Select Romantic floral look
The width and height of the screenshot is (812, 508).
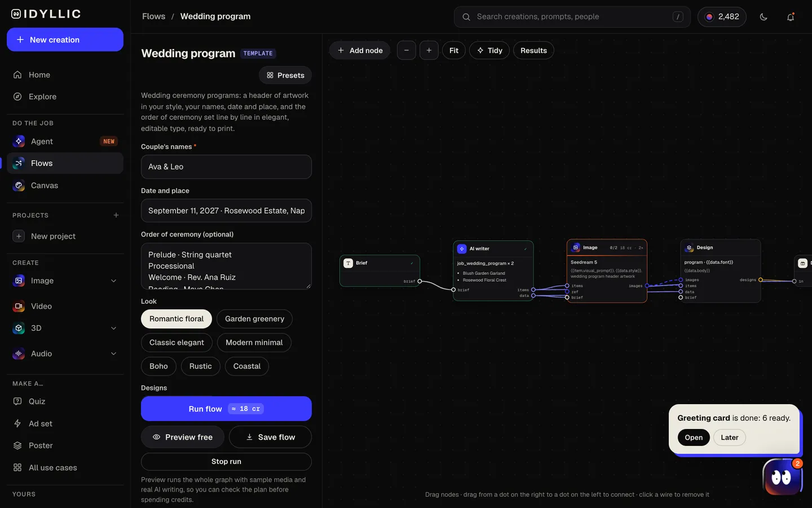click(176, 319)
